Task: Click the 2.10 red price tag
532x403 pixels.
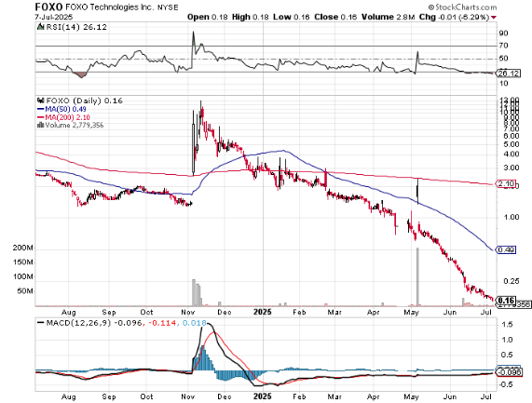Action: click(506, 184)
